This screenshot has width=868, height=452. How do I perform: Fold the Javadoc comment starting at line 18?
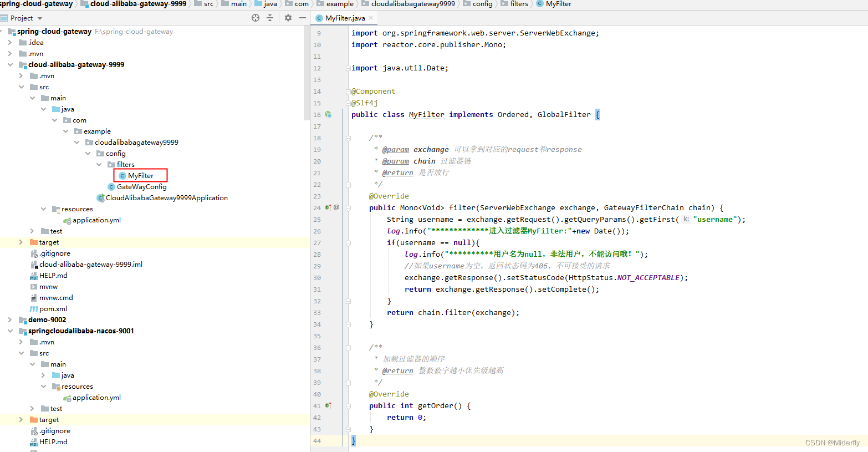point(348,138)
